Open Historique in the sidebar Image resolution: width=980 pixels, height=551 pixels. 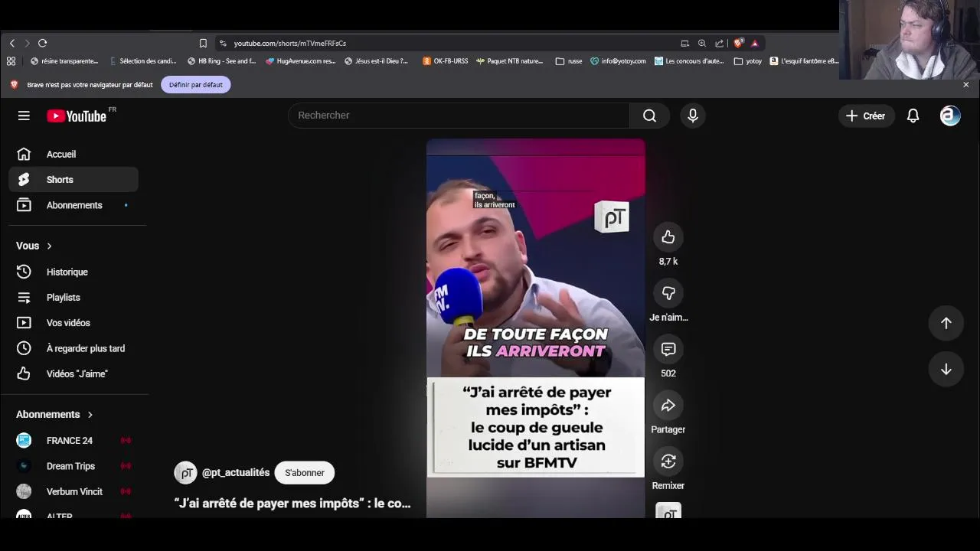coord(73,272)
